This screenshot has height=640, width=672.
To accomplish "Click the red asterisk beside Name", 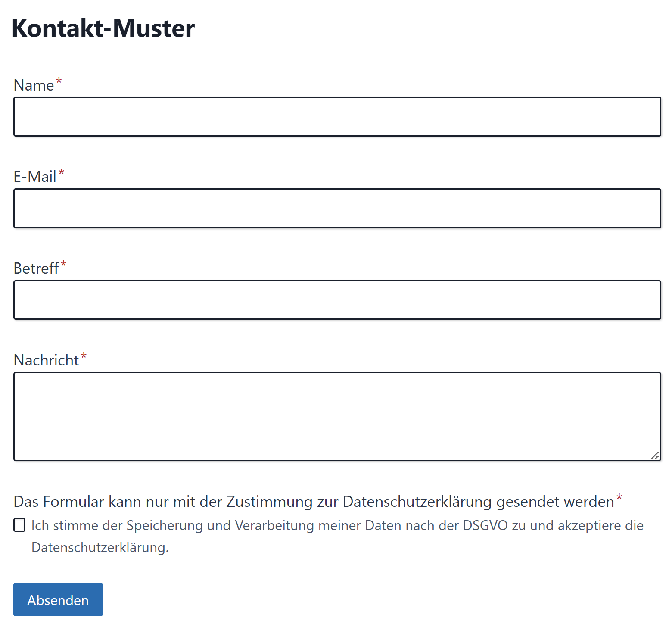I will pos(59,81).
